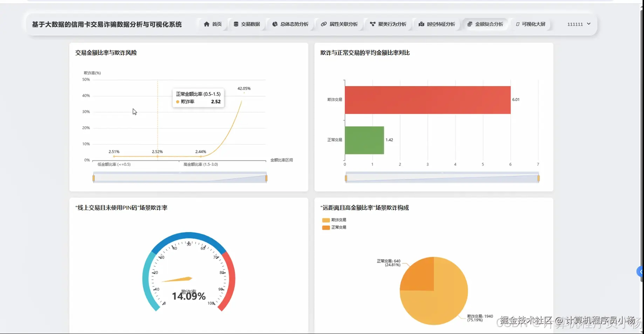Click right zoom handle under the bar chart

(x=539, y=178)
